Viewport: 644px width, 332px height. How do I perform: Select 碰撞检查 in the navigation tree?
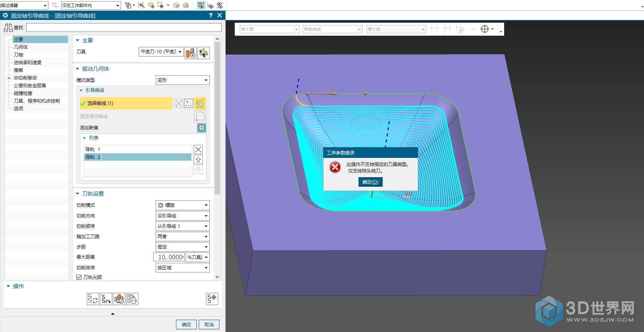point(23,93)
